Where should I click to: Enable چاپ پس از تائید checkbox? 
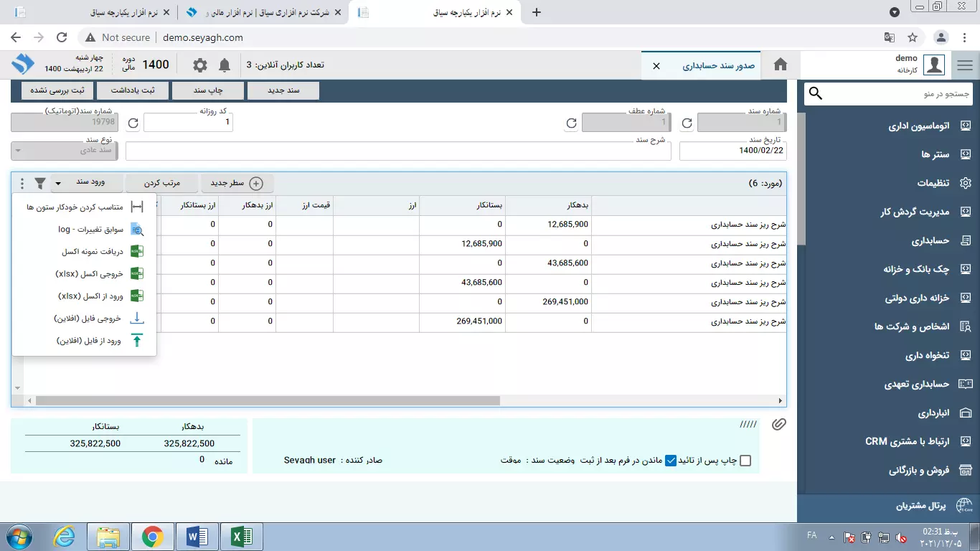745,461
